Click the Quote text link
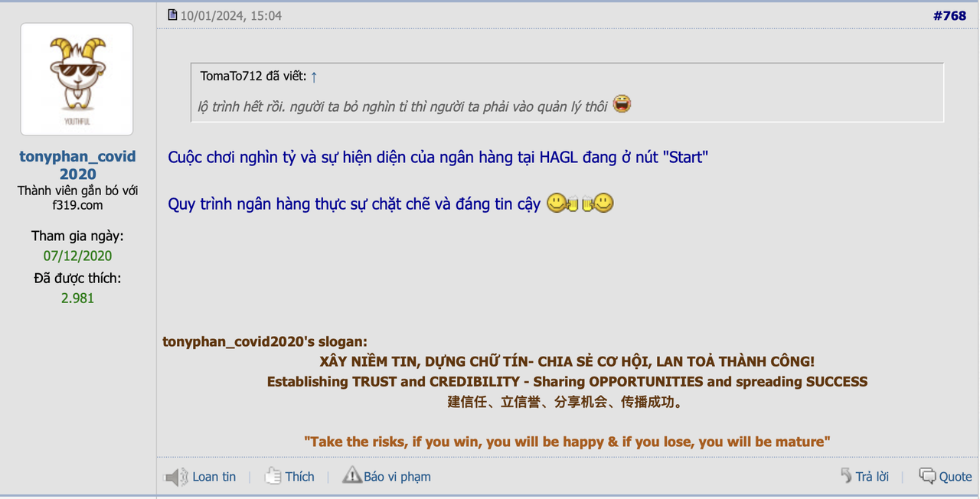 (x=955, y=477)
